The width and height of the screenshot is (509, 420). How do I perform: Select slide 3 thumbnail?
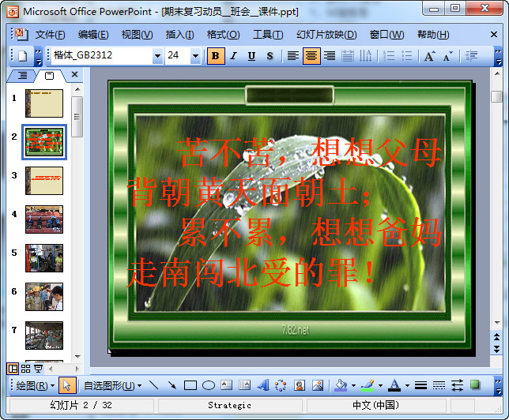pos(44,181)
